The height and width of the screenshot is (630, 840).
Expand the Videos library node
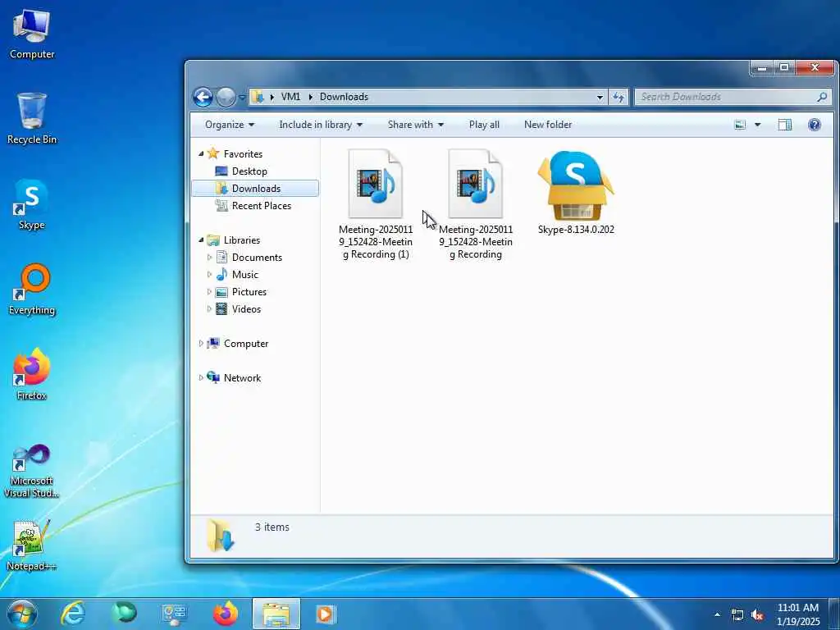tap(209, 309)
